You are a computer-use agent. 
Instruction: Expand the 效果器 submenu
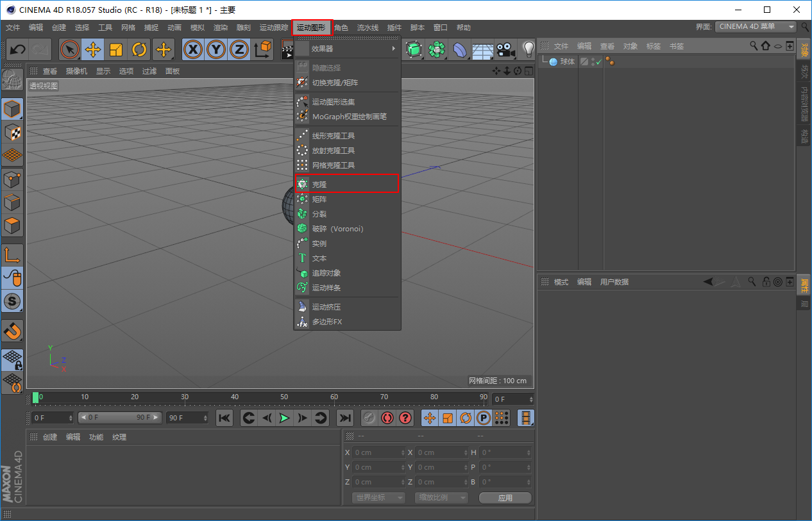click(x=347, y=49)
